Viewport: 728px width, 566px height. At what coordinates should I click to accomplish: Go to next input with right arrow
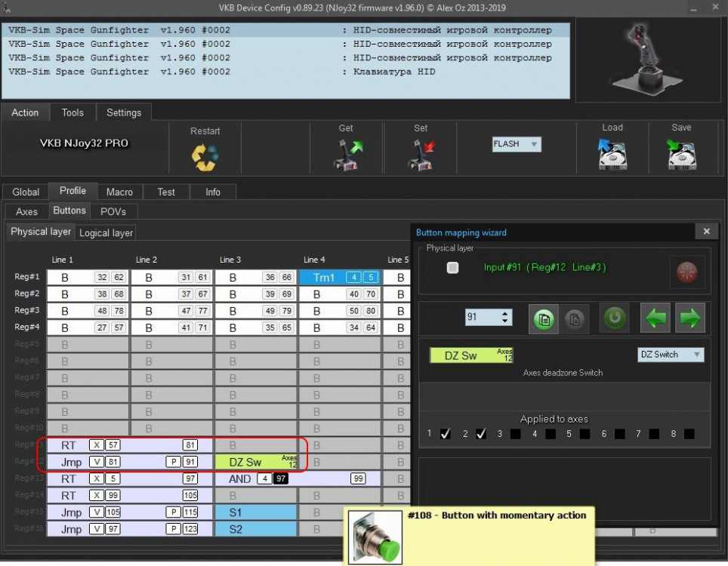690,318
